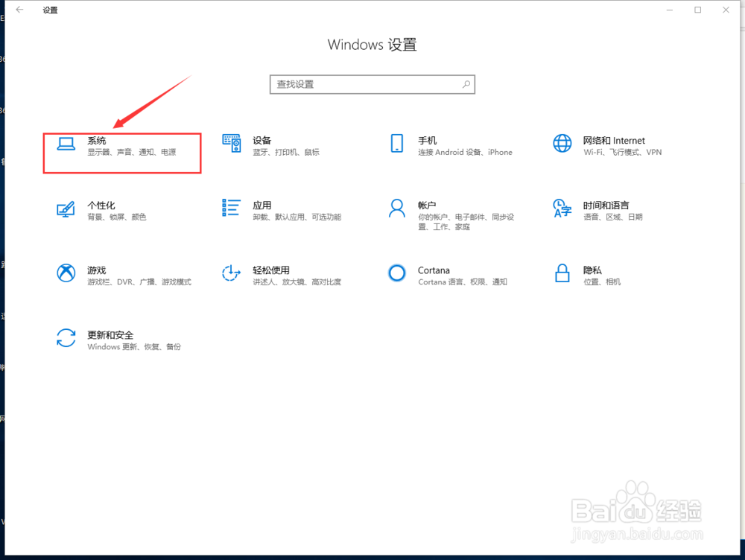Select the 手机 settings title
This screenshot has height=560, width=745.
click(427, 141)
